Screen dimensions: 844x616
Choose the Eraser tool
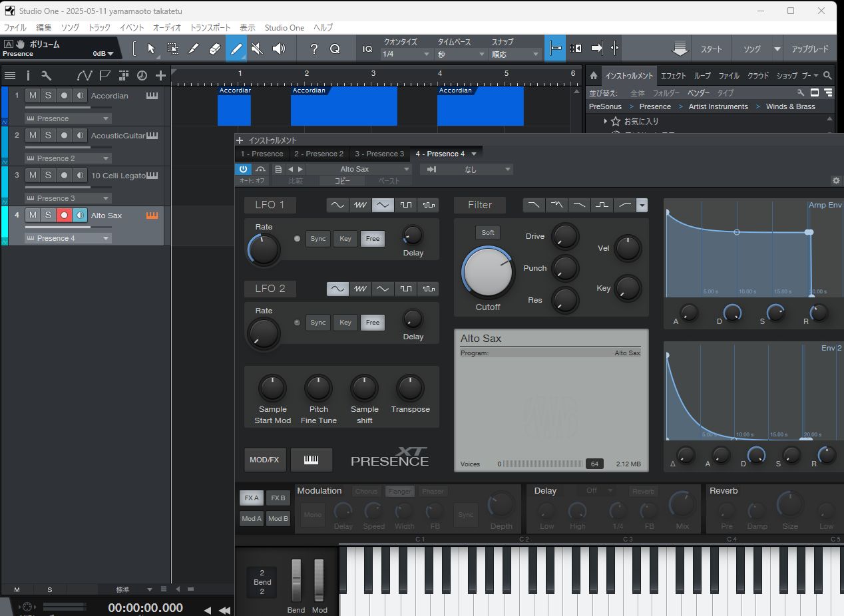(214, 49)
